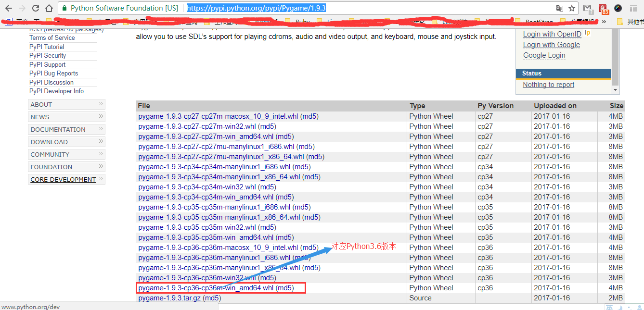Download pygame-1.9.3.tar.gz source file
Screen dimensions: 644x310
(169, 298)
